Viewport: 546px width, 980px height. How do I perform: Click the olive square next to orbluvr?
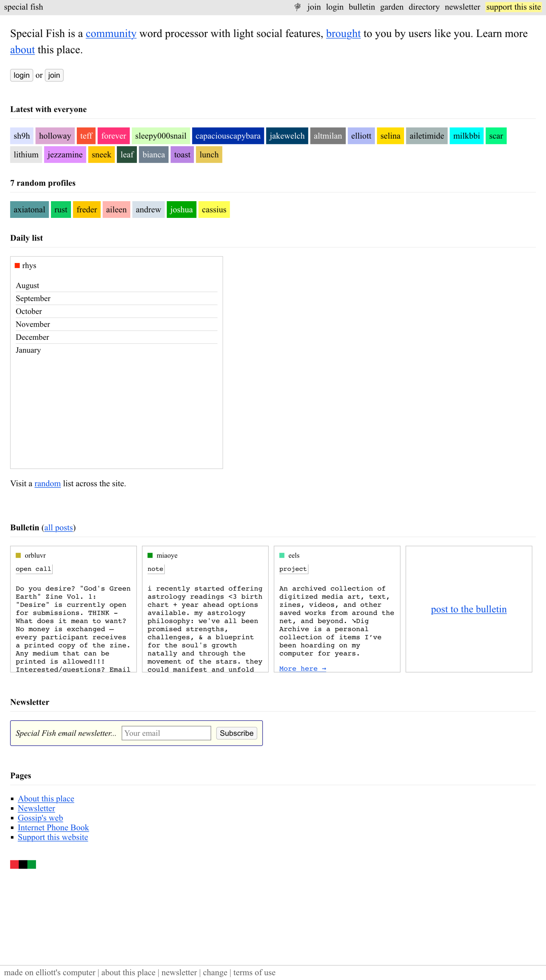pos(18,555)
